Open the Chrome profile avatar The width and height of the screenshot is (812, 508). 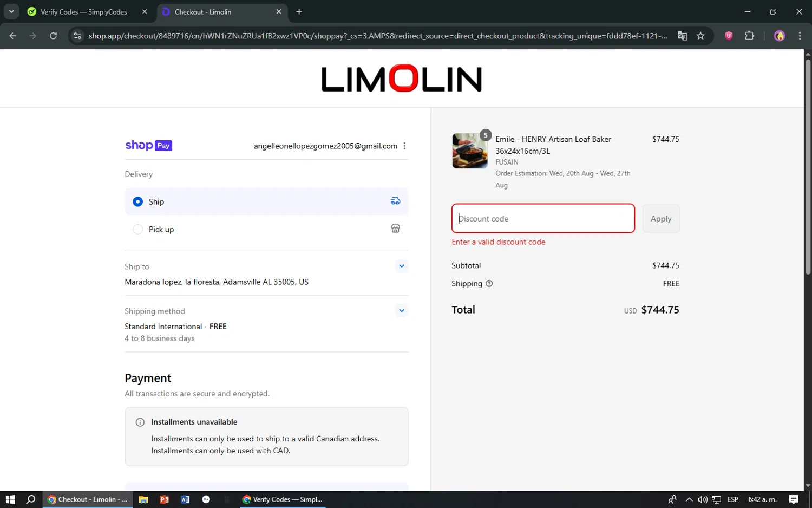click(x=780, y=36)
